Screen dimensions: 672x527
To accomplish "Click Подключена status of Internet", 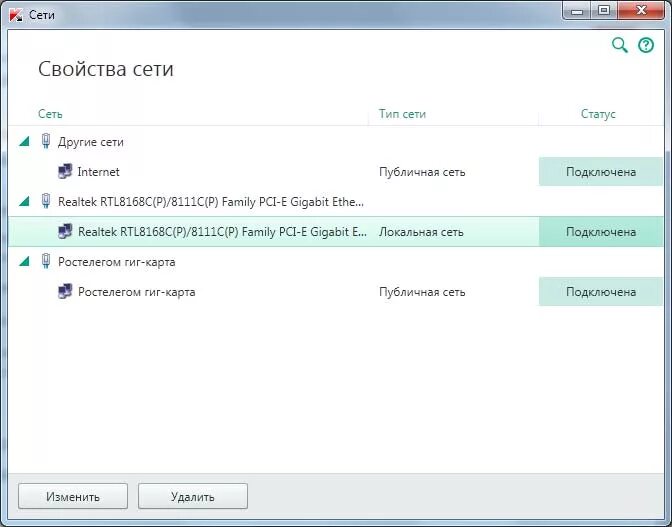I will [601, 172].
